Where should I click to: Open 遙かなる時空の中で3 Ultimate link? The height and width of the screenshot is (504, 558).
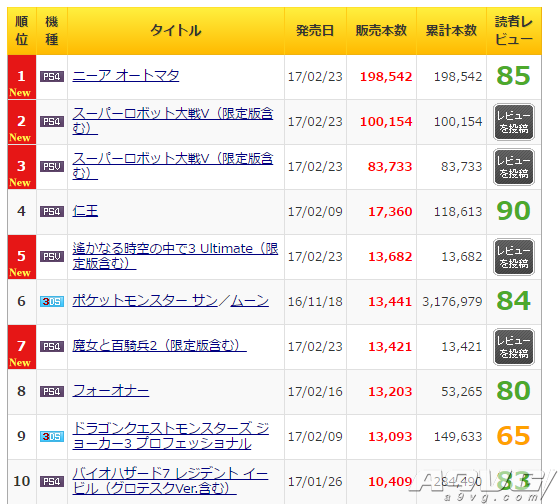coord(175,256)
